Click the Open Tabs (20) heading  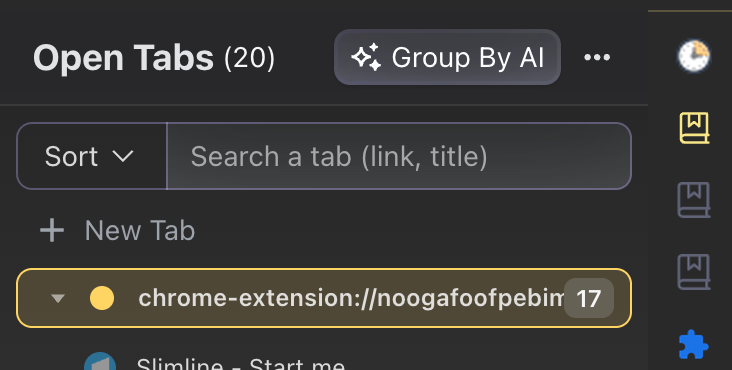[154, 58]
